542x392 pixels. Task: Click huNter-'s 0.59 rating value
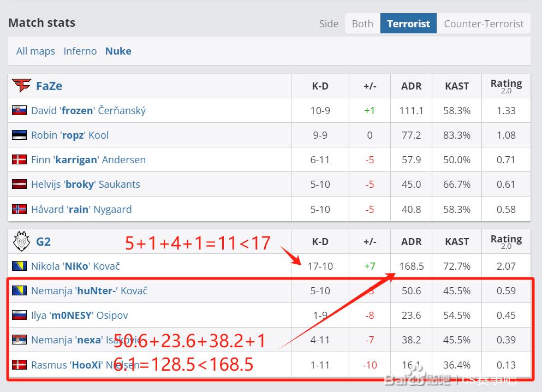pos(507,290)
